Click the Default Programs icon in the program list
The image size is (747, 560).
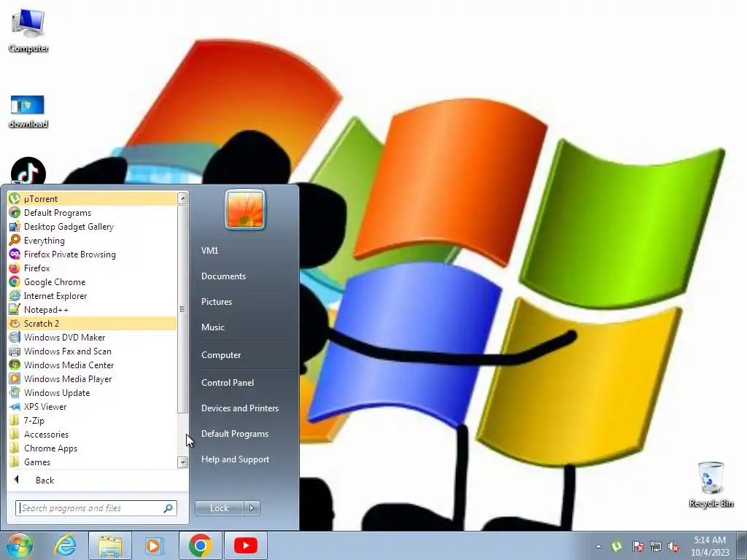point(15,212)
